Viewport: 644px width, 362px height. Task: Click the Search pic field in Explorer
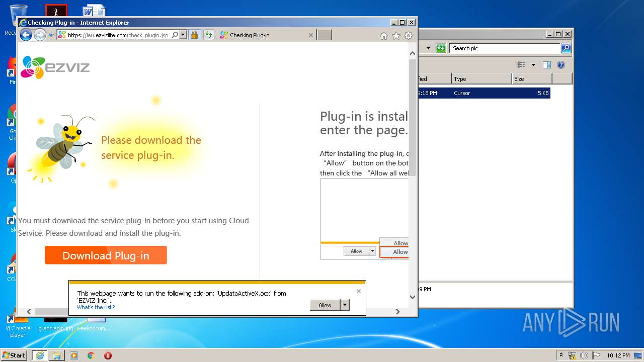(x=505, y=48)
